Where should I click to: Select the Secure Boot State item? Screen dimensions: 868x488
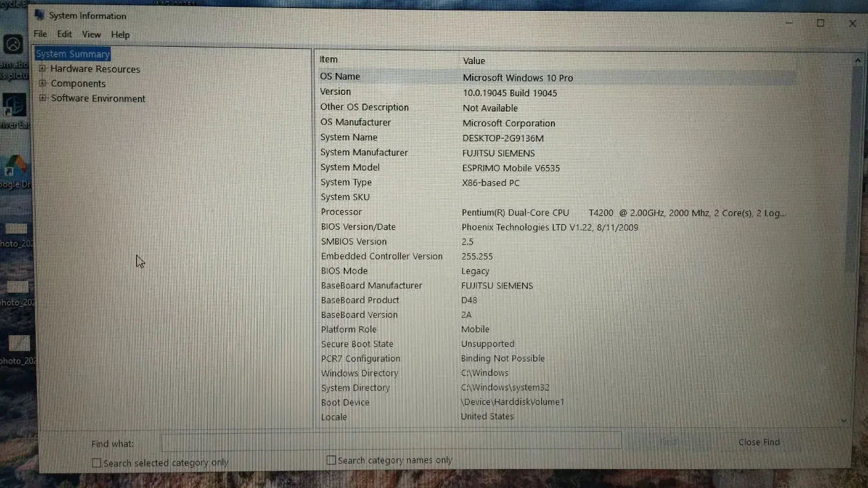pyautogui.click(x=357, y=344)
